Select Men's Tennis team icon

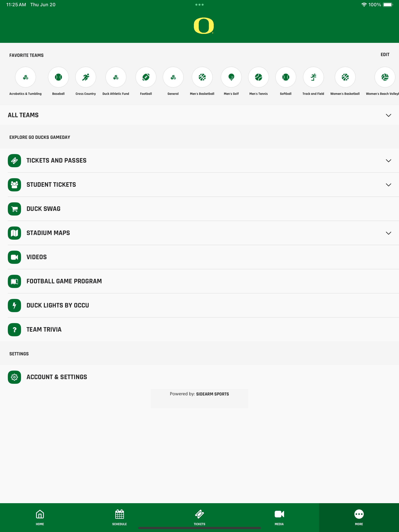(259, 77)
